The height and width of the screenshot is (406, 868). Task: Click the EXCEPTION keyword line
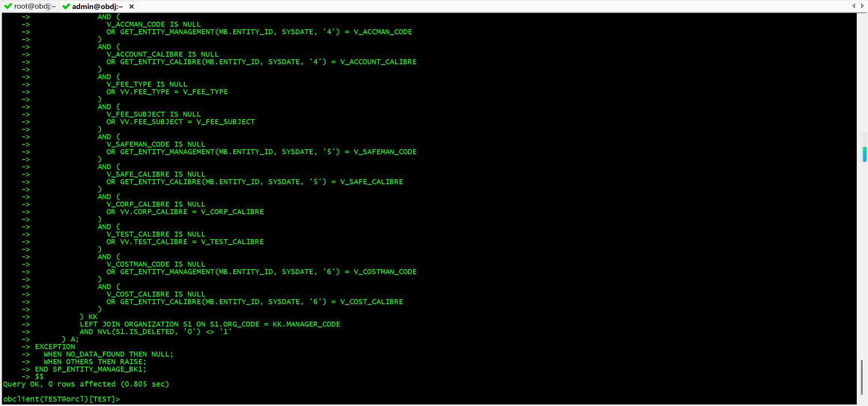click(55, 347)
